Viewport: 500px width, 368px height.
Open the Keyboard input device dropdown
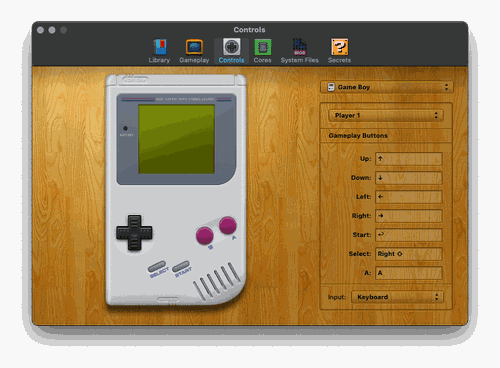coord(397,297)
